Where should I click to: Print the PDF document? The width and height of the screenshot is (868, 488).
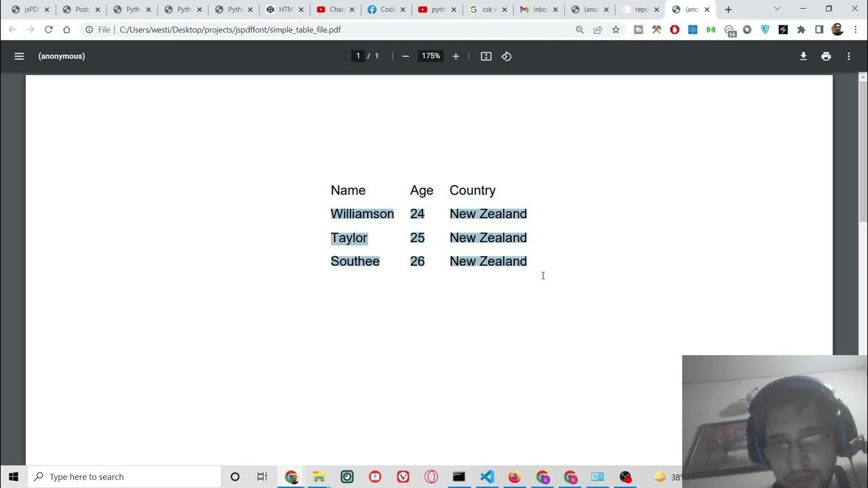[826, 56]
